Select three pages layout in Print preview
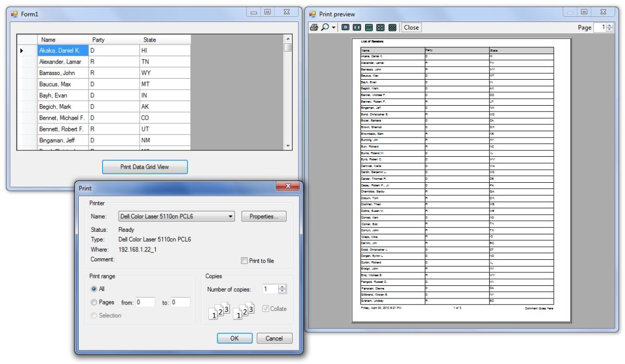 click(x=369, y=28)
